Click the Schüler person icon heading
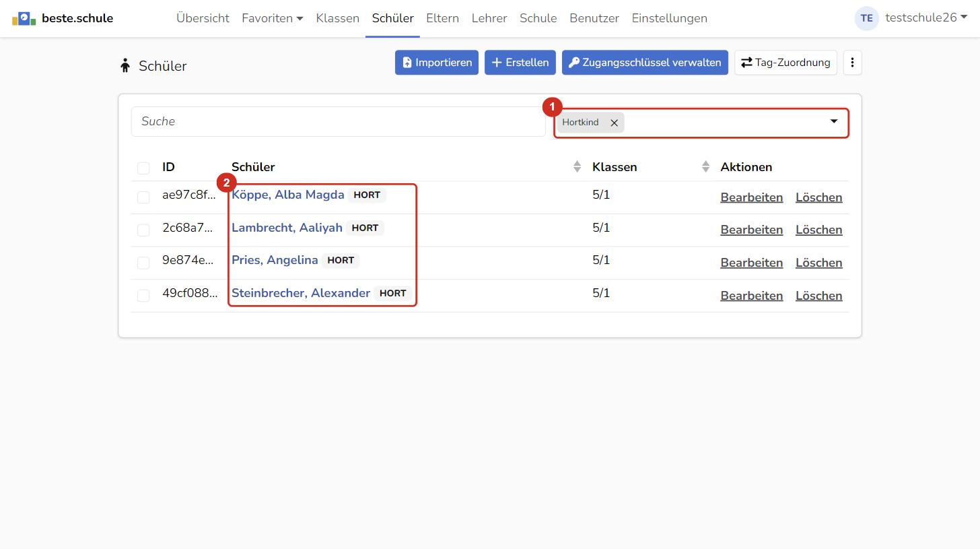 click(x=125, y=65)
